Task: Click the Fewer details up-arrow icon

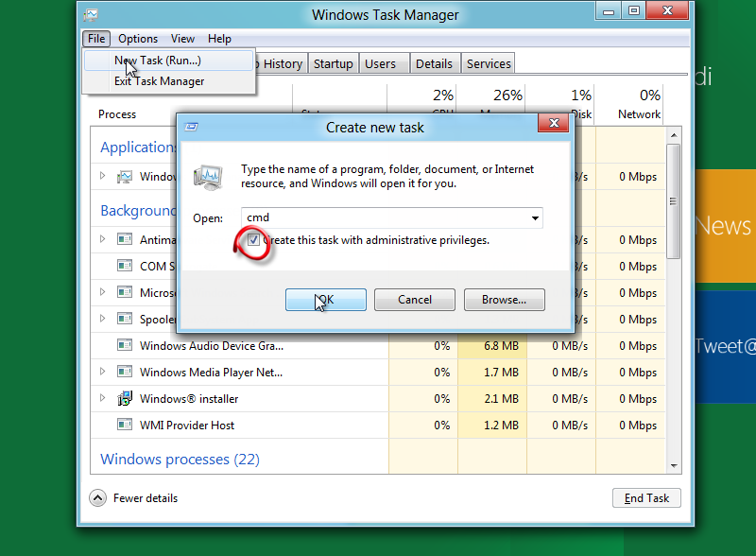Action: 97,498
